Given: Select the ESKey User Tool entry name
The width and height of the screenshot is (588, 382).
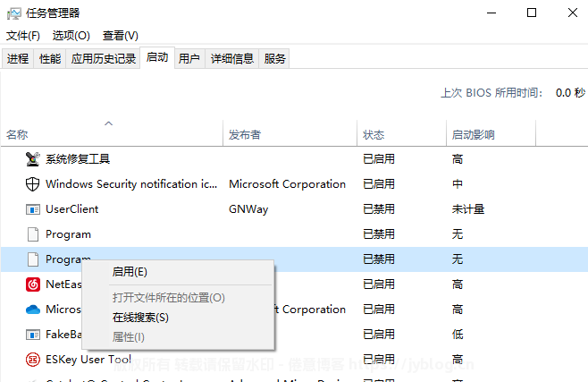Looking at the screenshot, I should pyautogui.click(x=88, y=359).
